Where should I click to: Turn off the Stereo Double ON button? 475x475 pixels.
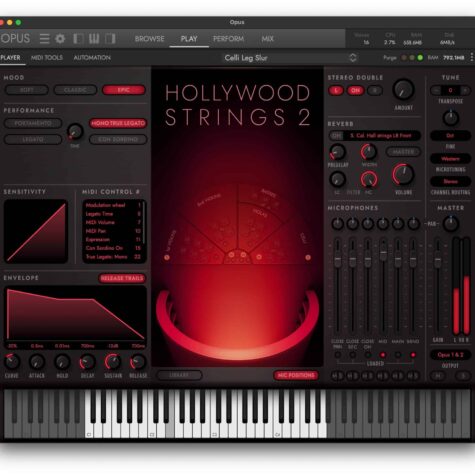[356, 90]
